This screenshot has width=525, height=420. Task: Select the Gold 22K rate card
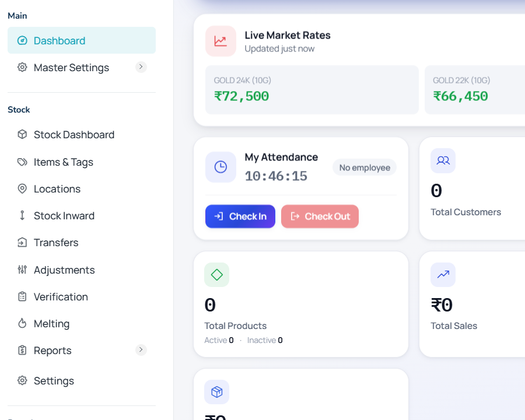pyautogui.click(x=475, y=90)
